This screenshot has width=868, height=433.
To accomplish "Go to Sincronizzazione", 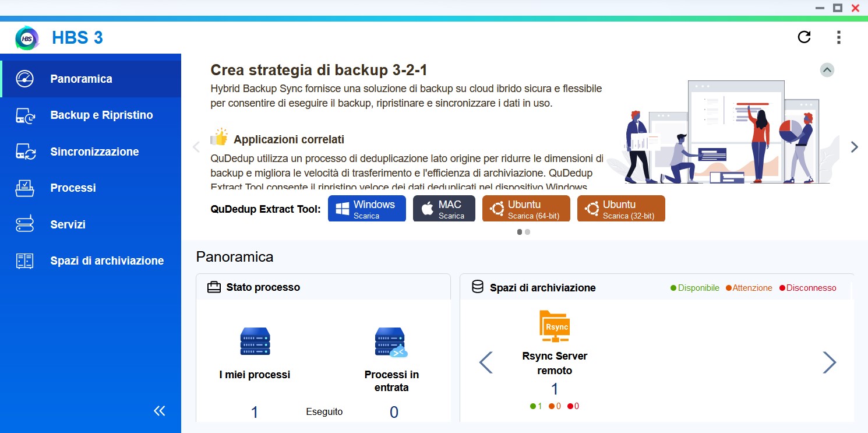I will 90,152.
